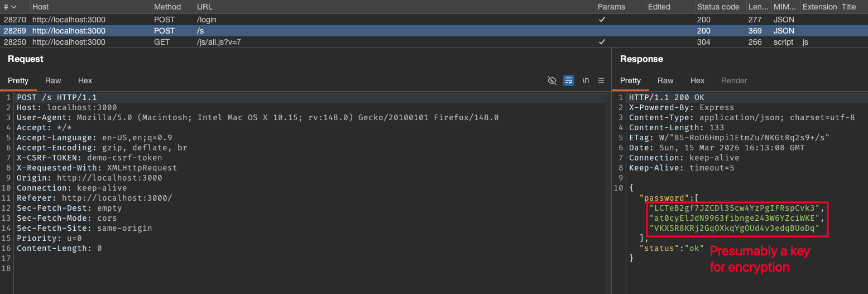Select the Response Pretty tab
Viewport: 868px width, 294px height.
tap(630, 80)
